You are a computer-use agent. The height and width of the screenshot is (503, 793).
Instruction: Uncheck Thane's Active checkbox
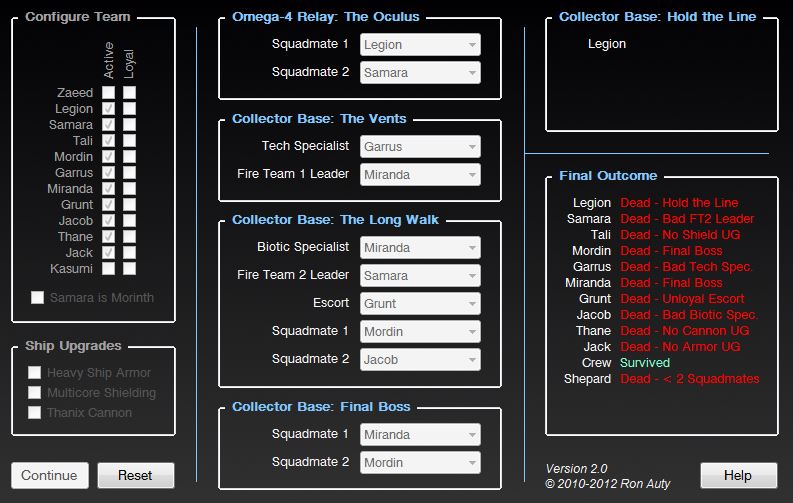pos(108,237)
